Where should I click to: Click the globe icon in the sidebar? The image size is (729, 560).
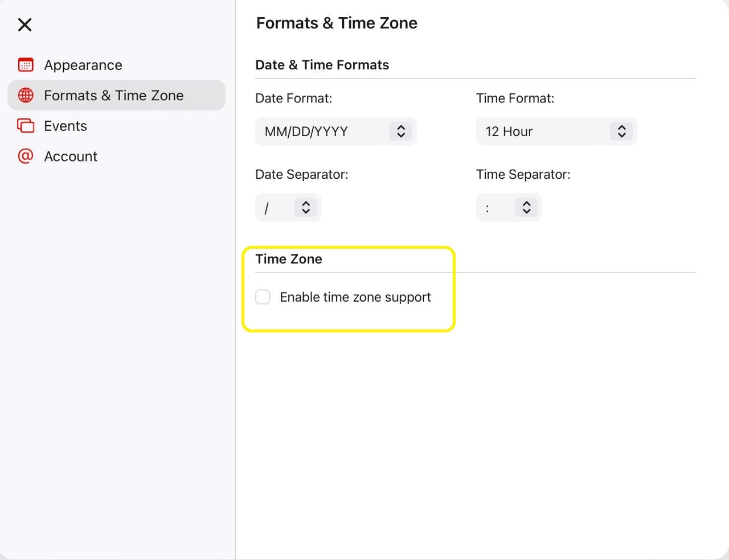click(x=26, y=95)
